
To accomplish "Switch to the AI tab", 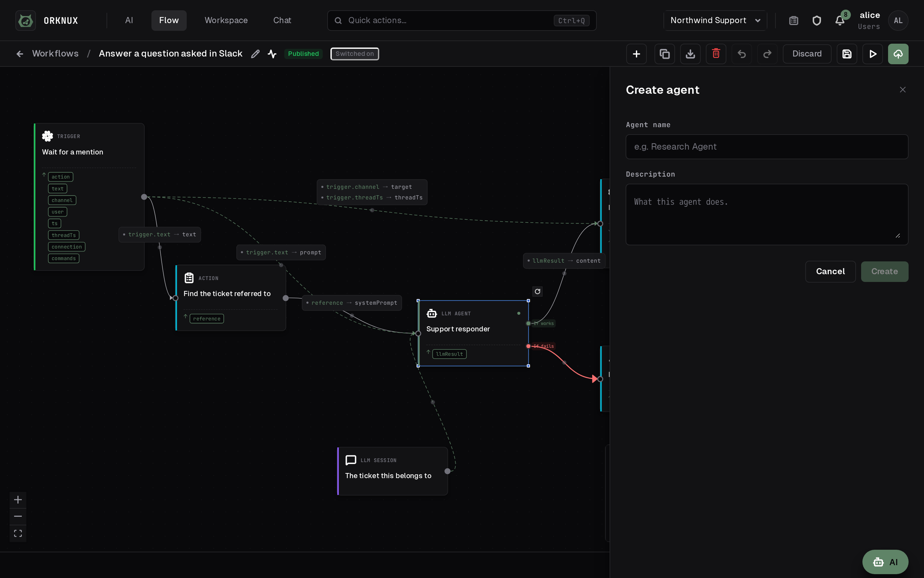I will [129, 21].
